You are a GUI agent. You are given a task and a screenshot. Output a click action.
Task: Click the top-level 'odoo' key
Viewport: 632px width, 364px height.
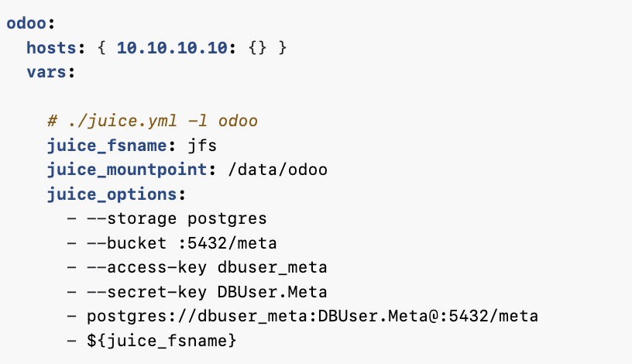coord(26,24)
